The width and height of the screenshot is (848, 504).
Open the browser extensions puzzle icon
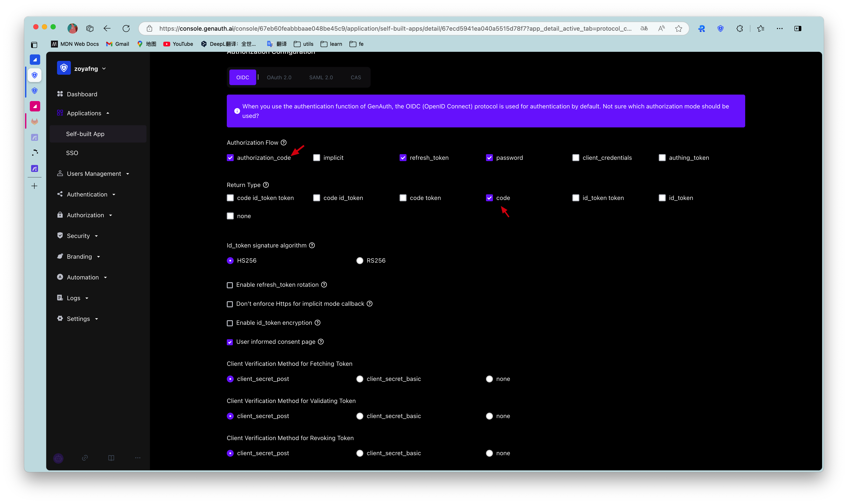(x=739, y=29)
